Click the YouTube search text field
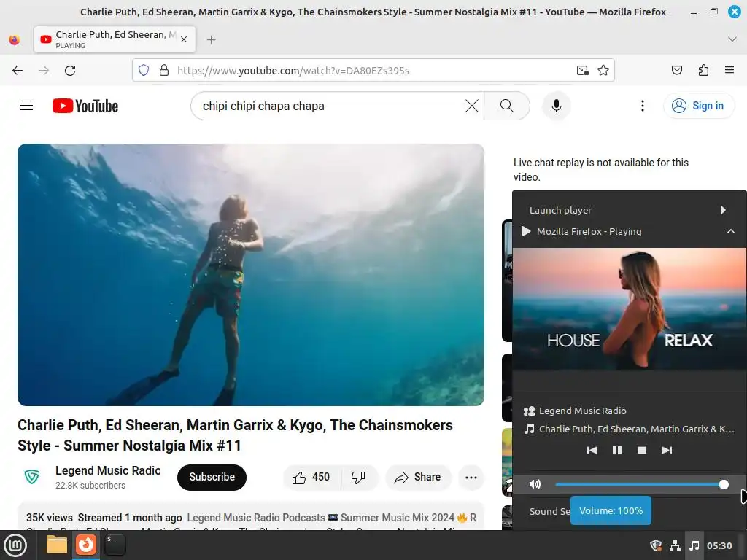Screen dimensions: 747x560 [x=331, y=106]
